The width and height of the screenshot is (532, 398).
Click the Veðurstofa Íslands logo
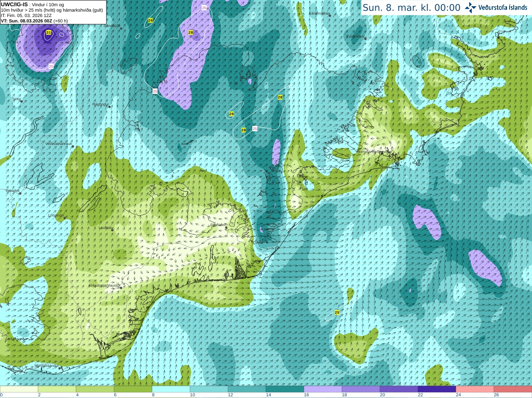tap(496, 7)
